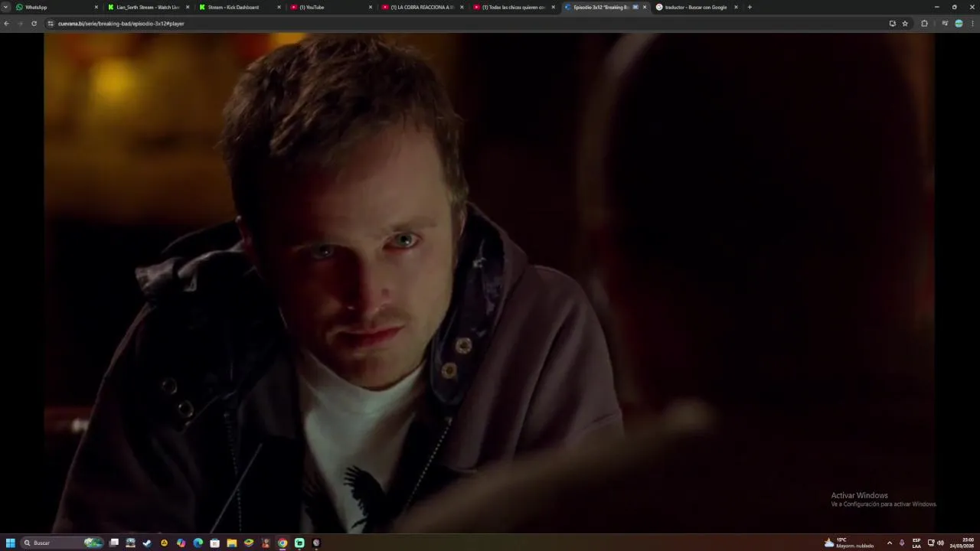
Task: Open the Windows Start menu
Action: click(x=11, y=543)
